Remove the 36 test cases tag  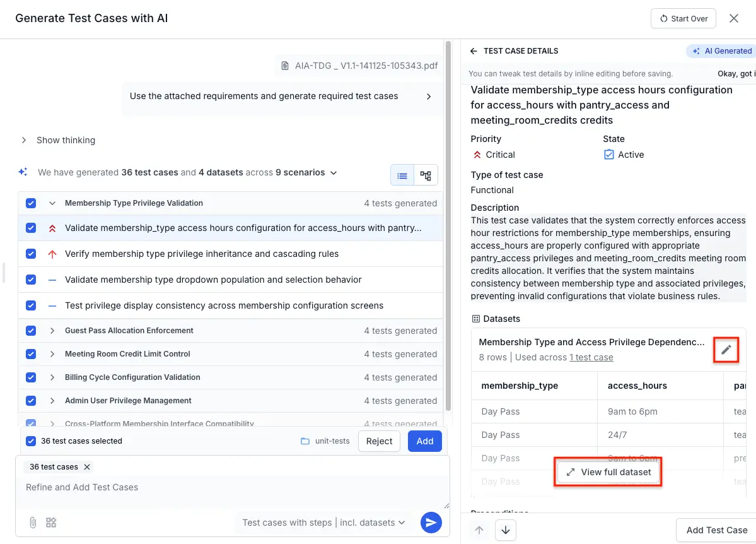tap(87, 467)
